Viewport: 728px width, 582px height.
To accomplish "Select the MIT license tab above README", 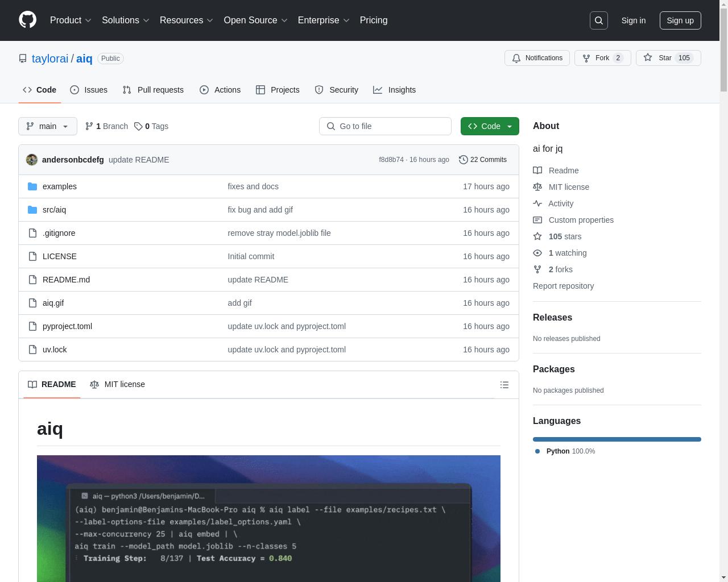I will 118,384.
